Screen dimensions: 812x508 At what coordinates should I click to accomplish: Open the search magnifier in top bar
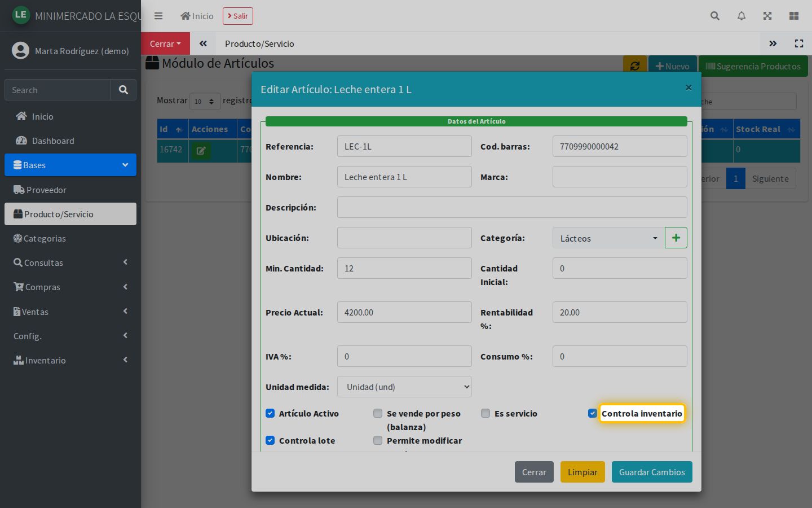[x=715, y=16]
